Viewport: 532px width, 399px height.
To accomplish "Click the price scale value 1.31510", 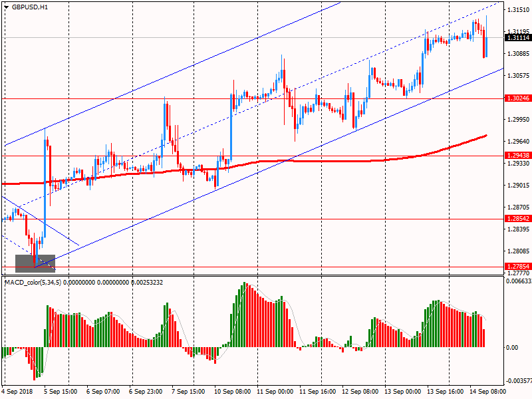I will (519, 10).
